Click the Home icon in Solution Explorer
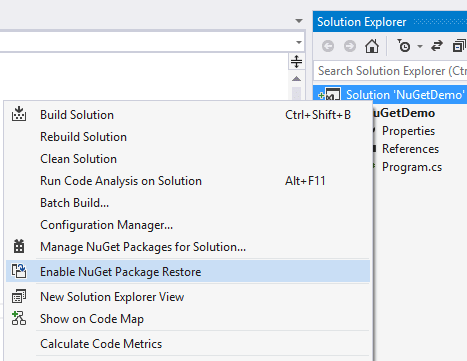 point(372,46)
